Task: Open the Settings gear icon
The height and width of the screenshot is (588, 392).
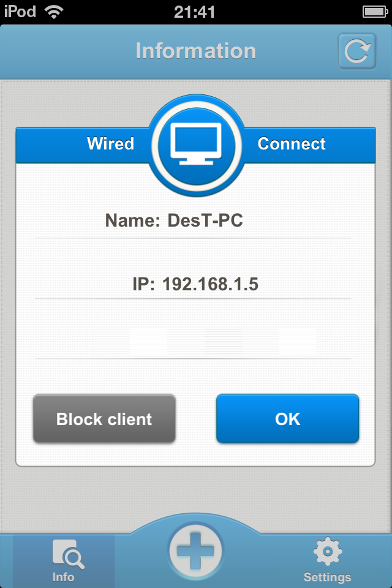Action: click(328, 551)
